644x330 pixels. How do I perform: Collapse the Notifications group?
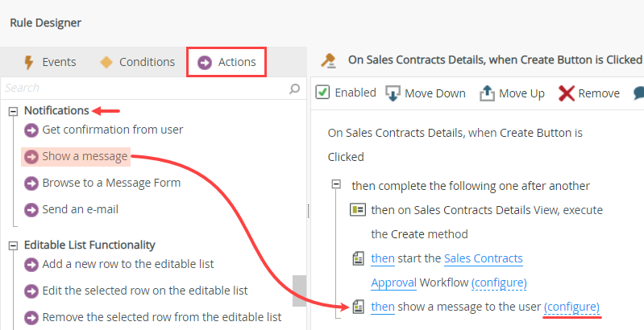click(13, 110)
